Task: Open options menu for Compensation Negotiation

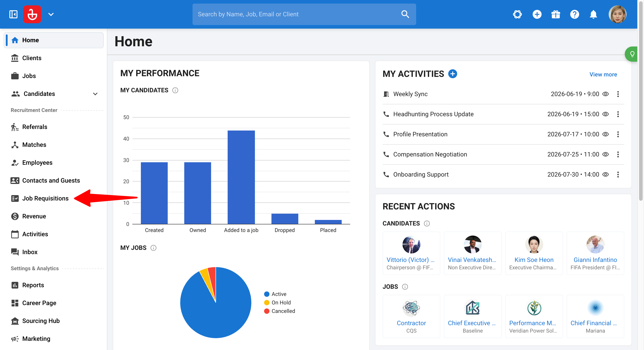Action: click(618, 154)
